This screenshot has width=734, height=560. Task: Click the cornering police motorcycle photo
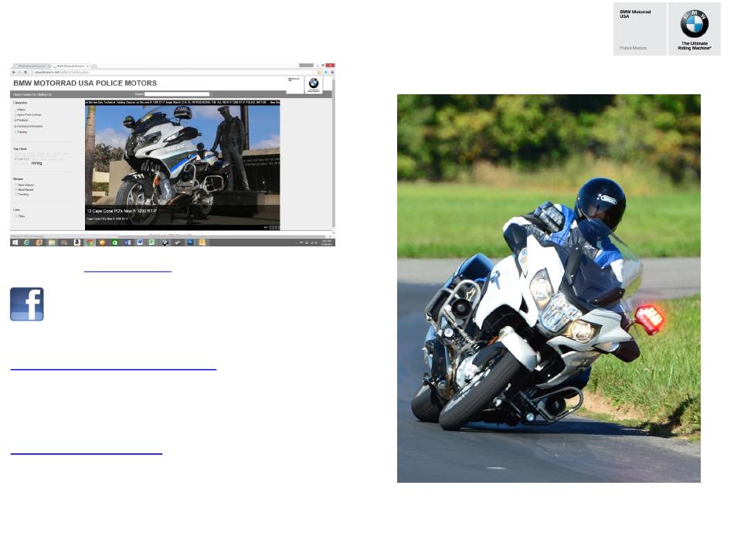click(x=549, y=288)
